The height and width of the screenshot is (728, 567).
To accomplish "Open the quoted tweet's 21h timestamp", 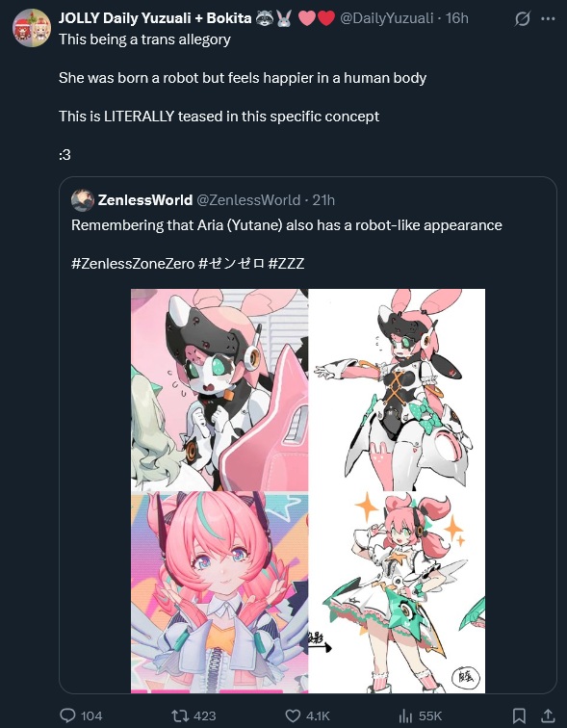I will click(x=323, y=200).
